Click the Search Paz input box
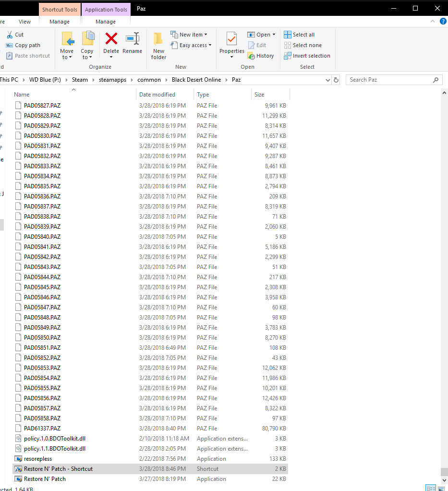Image resolution: width=448 pixels, height=491 pixels. pos(389,80)
